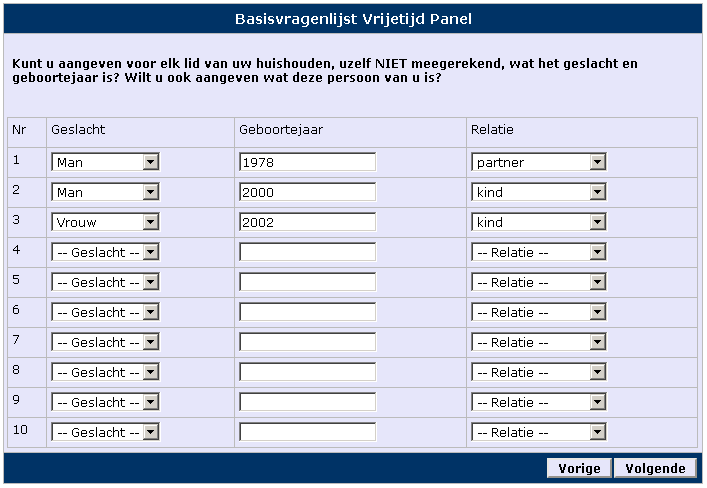Click the Volgende button

point(655,468)
